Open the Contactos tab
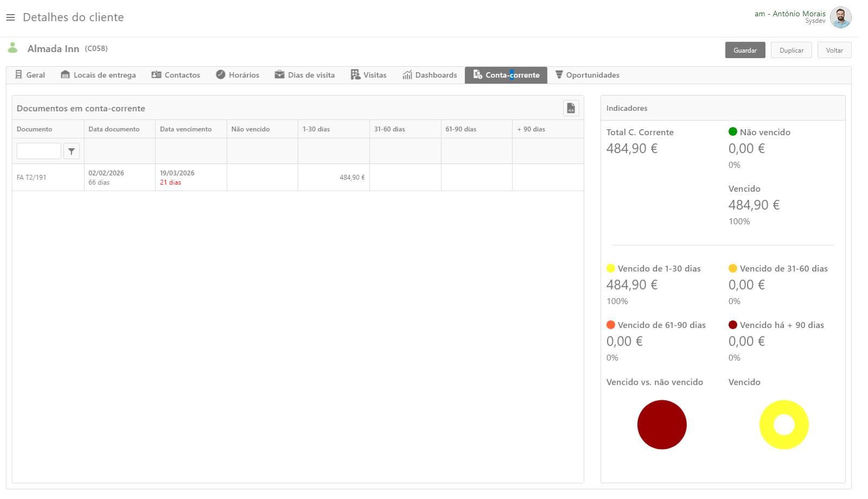The height and width of the screenshot is (499, 868). coord(176,75)
